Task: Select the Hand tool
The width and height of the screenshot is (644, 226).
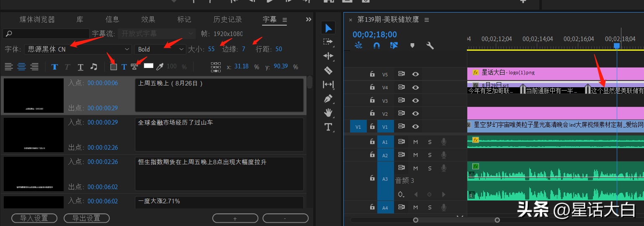Action: [328, 112]
